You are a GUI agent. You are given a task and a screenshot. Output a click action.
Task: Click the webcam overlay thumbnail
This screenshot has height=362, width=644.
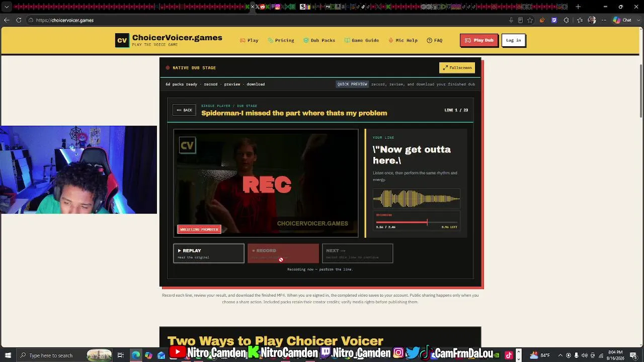tap(78, 170)
